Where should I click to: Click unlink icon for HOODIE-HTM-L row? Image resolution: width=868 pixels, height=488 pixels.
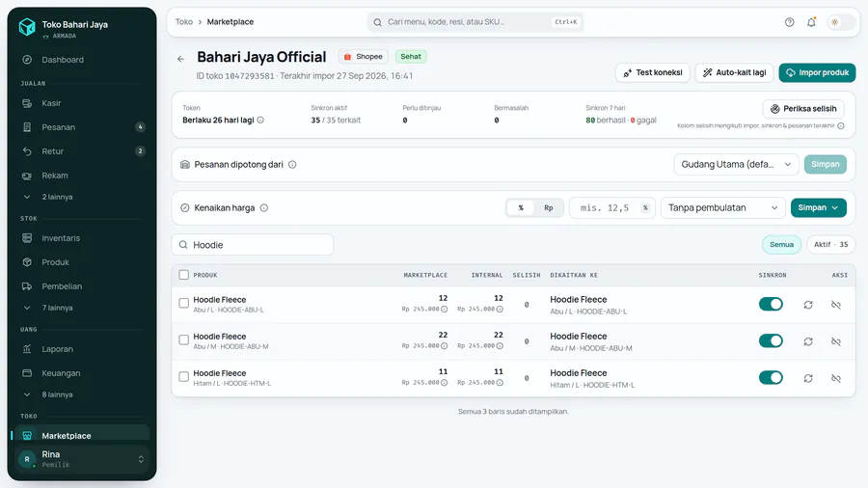[x=836, y=378]
